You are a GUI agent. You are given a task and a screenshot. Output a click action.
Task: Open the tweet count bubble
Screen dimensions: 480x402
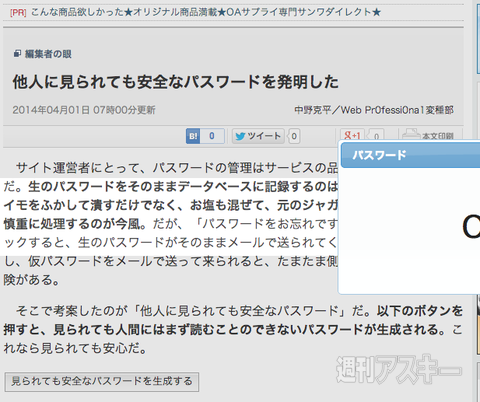(x=294, y=136)
